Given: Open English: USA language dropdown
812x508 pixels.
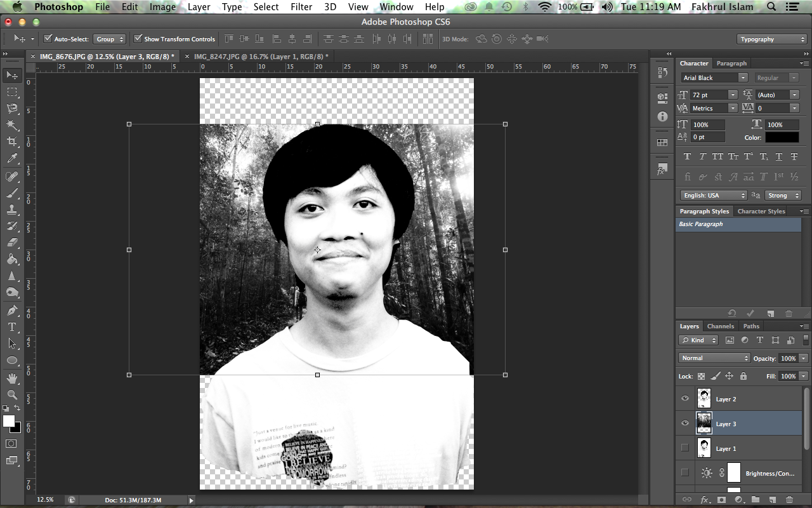Looking at the screenshot, I should 714,196.
